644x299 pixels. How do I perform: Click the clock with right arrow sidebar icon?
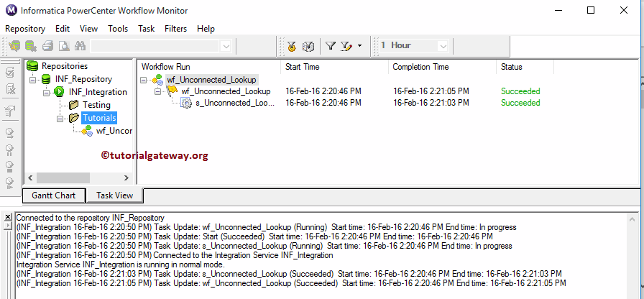tap(9, 133)
